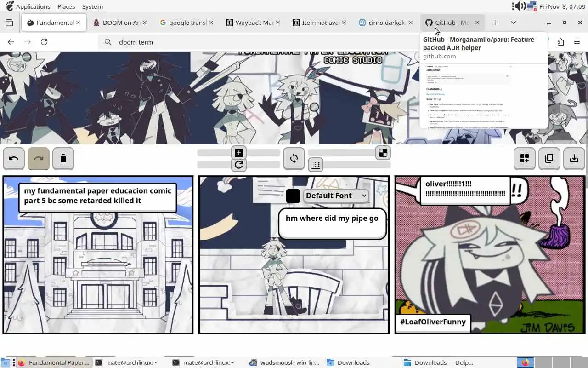The width and height of the screenshot is (588, 368).
Task: Click the trash delete button
Action: click(63, 158)
